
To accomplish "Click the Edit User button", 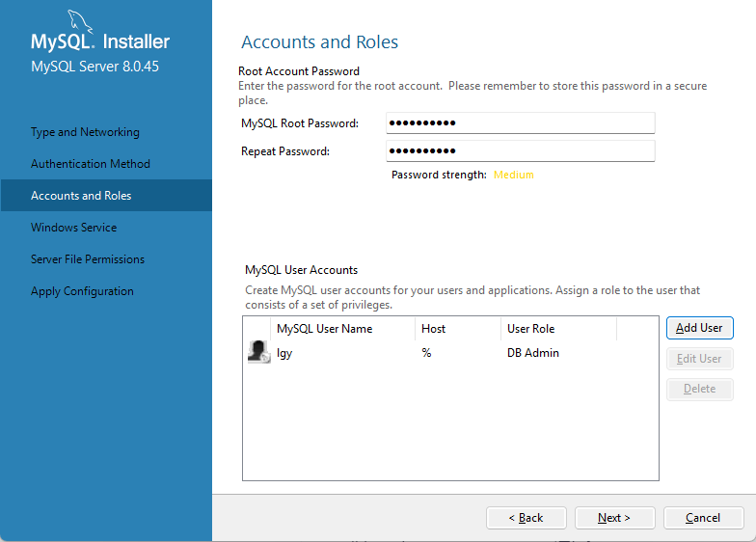I will coord(700,359).
